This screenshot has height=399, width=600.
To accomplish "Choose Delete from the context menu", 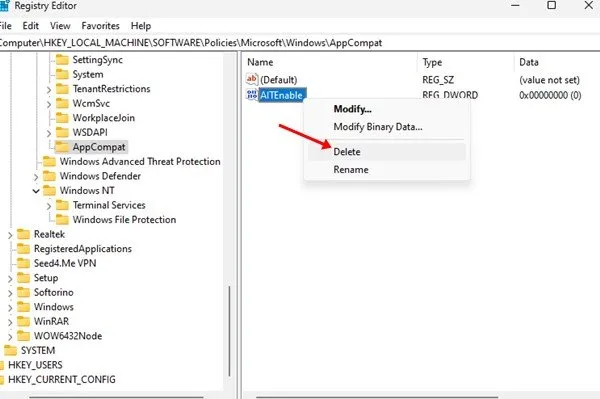I will point(386,152).
